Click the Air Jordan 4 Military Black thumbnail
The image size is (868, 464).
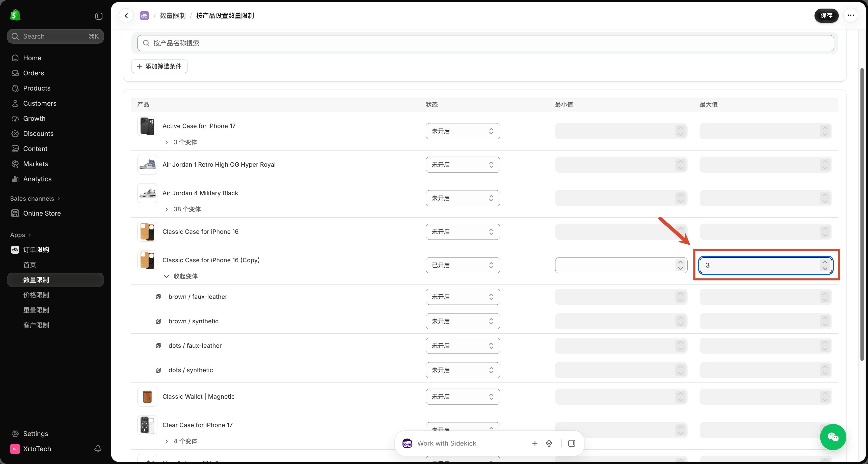[147, 193]
